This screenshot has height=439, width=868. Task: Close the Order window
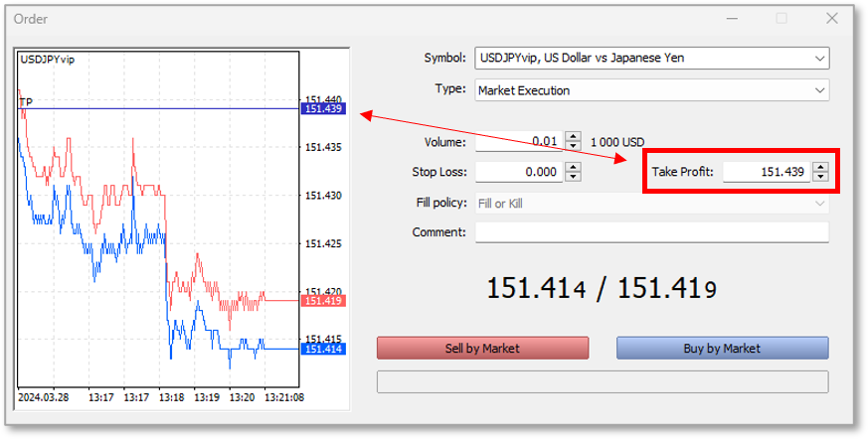pos(831,19)
